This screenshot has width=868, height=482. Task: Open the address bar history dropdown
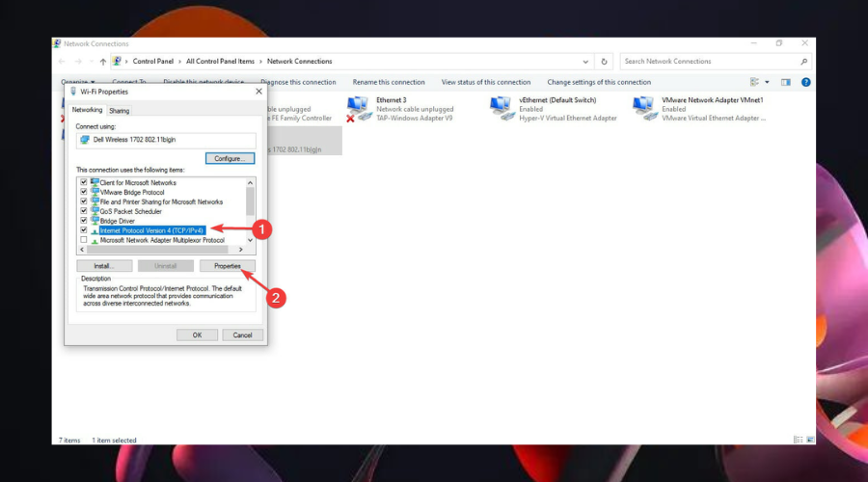[585, 62]
